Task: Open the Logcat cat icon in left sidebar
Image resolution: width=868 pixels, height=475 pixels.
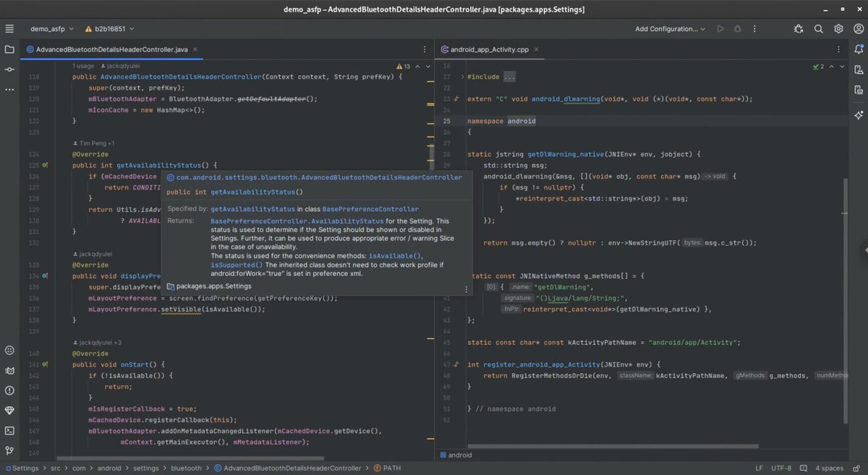Action: point(9,370)
